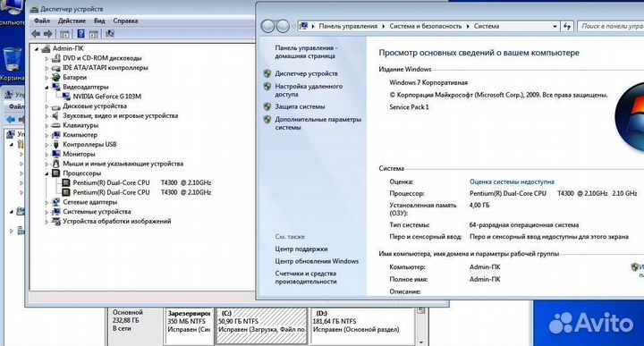Click the down scroll arrow in disk management pane
The image size is (644, 346).
pyautogui.click(x=421, y=342)
